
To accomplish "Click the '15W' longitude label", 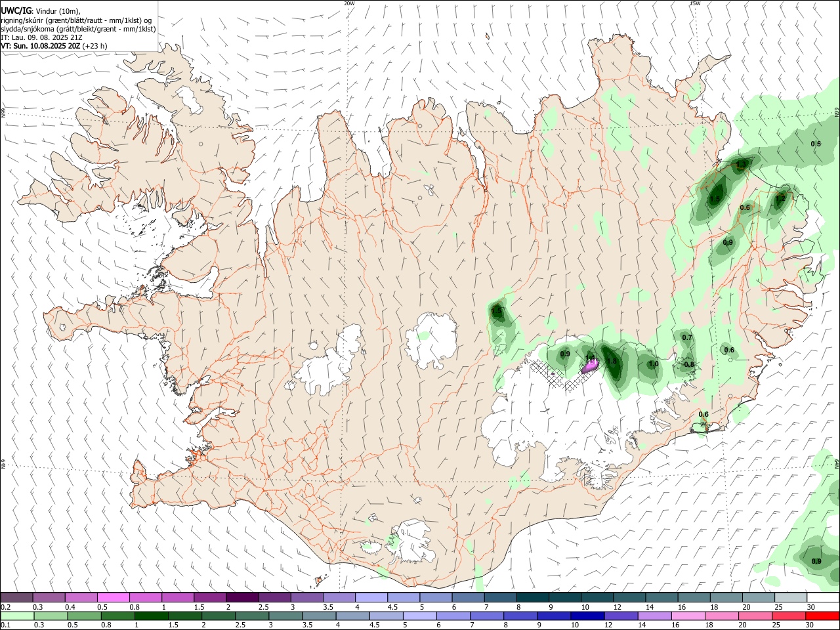I will coord(695,3).
